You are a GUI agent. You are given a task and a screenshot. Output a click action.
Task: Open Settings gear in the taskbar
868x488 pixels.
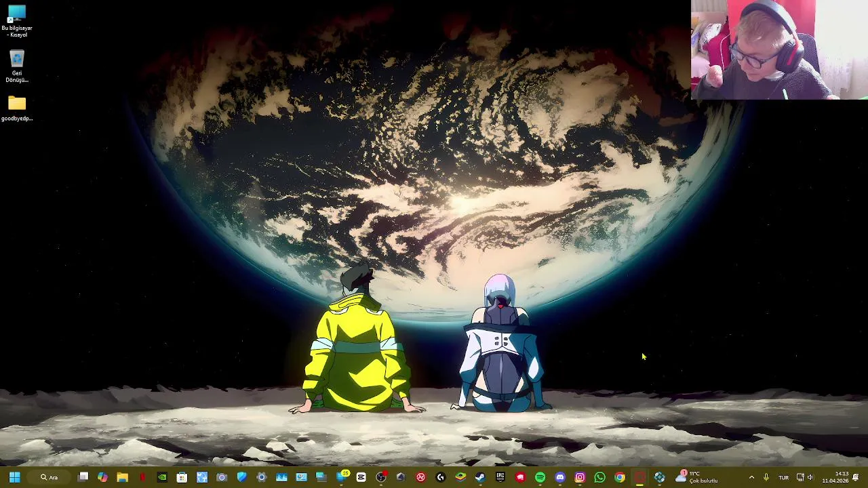click(x=262, y=477)
